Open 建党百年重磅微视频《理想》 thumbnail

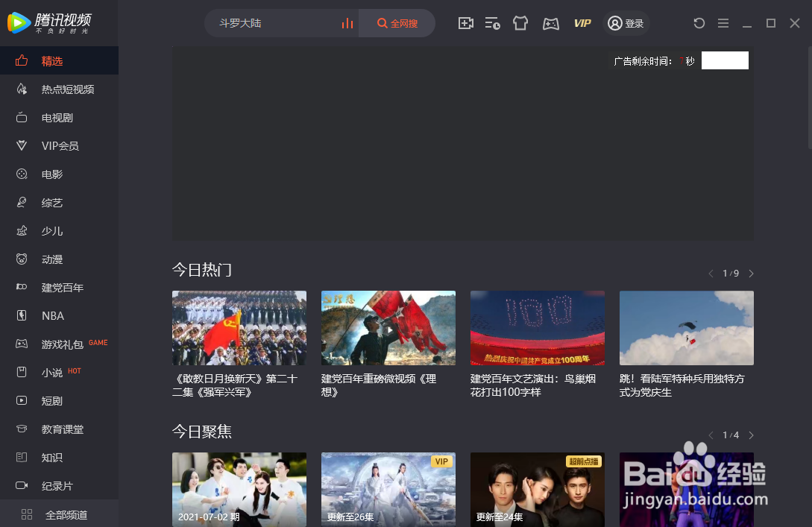pyautogui.click(x=388, y=328)
